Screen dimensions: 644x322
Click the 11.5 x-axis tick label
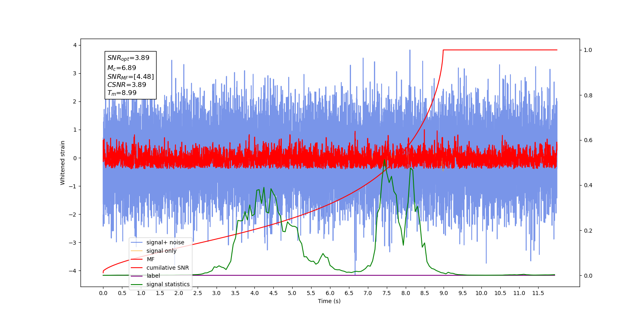click(x=538, y=293)
